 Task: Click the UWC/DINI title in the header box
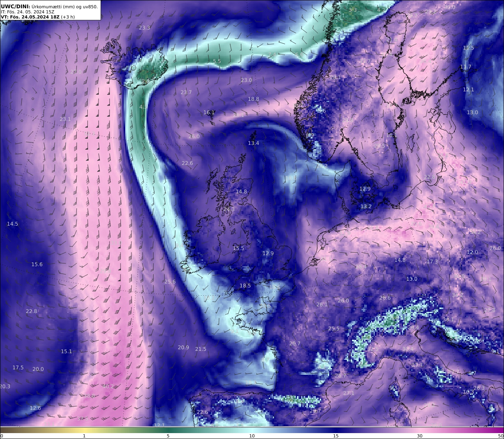tap(15, 6)
